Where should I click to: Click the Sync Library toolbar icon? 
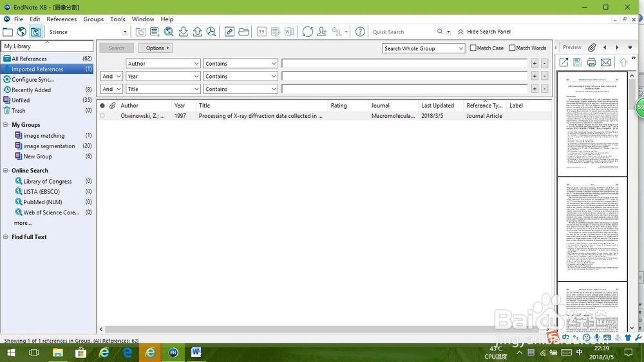pyautogui.click(x=307, y=32)
